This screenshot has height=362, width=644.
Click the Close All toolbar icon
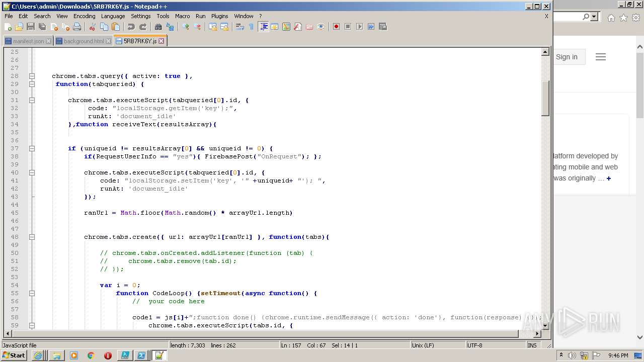coord(65,27)
